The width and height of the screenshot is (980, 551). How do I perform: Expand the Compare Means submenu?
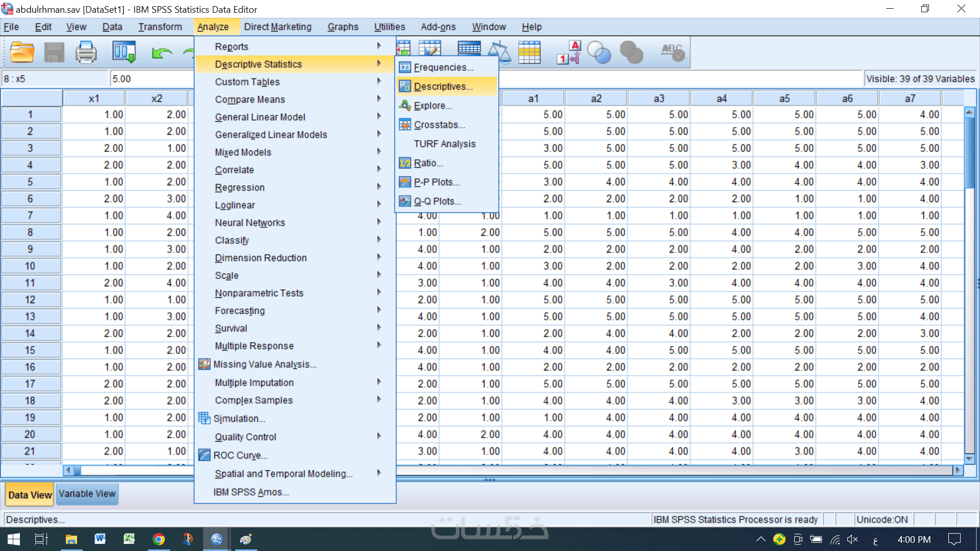[x=250, y=99]
